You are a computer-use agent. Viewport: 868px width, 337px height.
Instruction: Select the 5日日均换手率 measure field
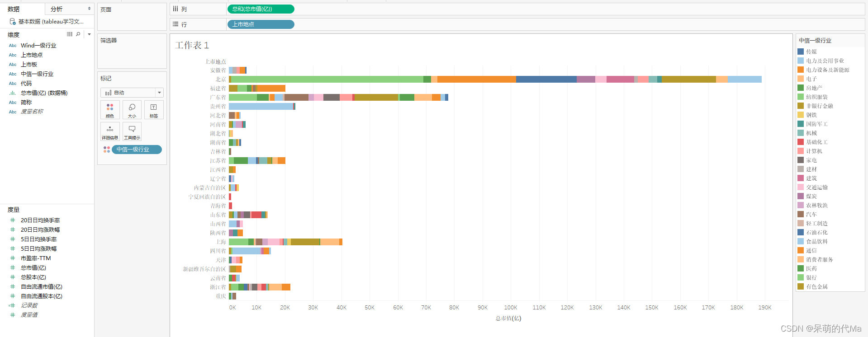coord(39,239)
